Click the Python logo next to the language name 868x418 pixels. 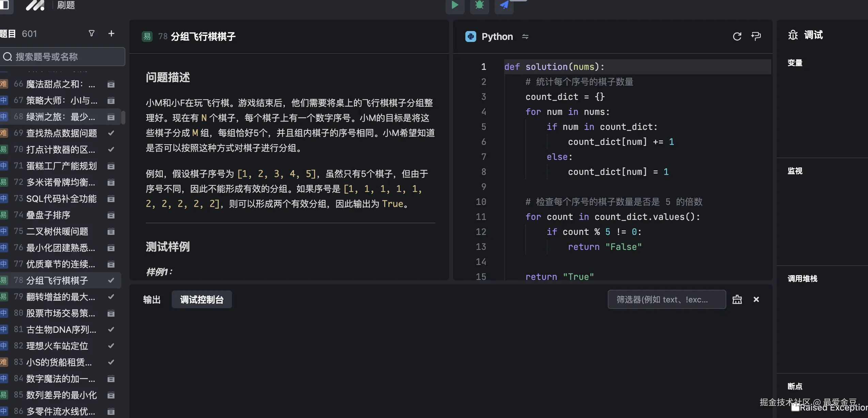tap(471, 36)
